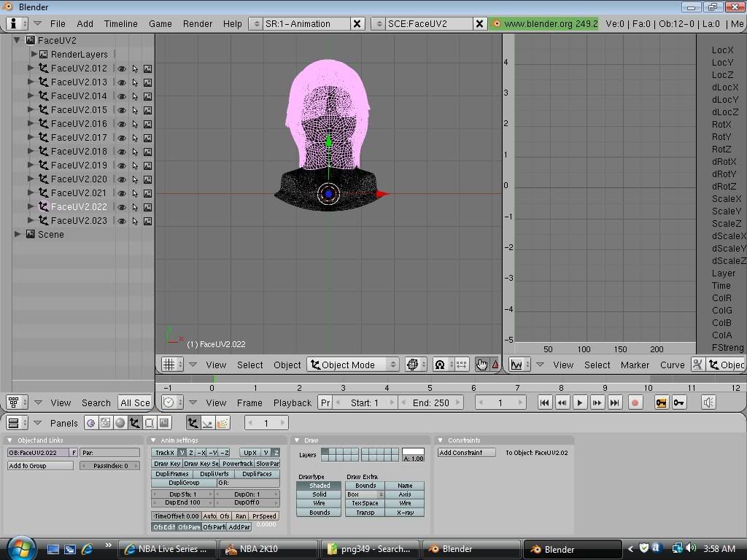Click the viewport draw type cube icon

point(415,365)
